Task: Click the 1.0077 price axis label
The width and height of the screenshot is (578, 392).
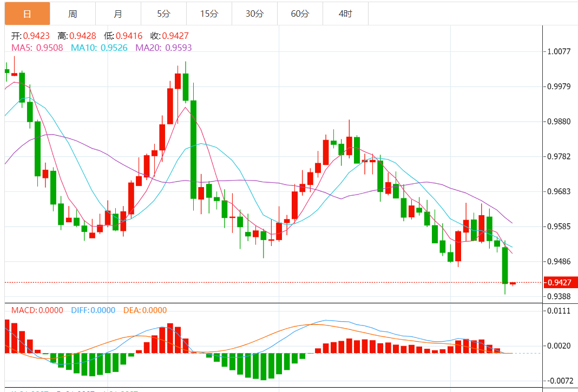Action: pyautogui.click(x=560, y=51)
